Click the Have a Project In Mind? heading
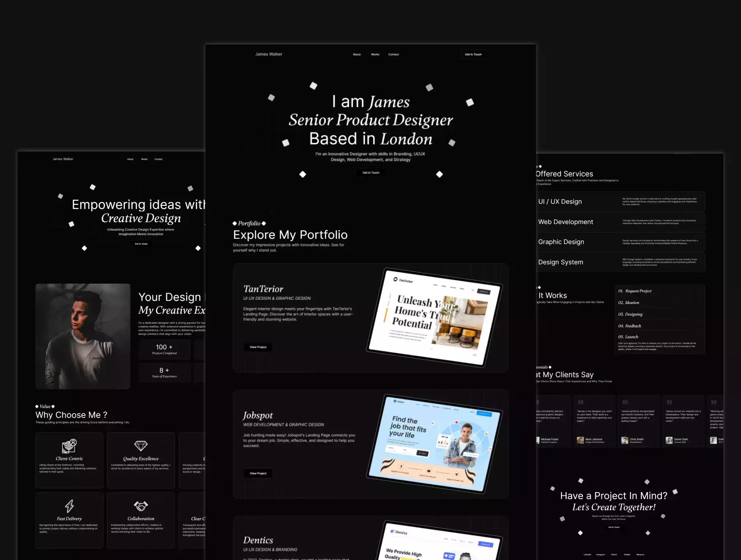 (614, 496)
